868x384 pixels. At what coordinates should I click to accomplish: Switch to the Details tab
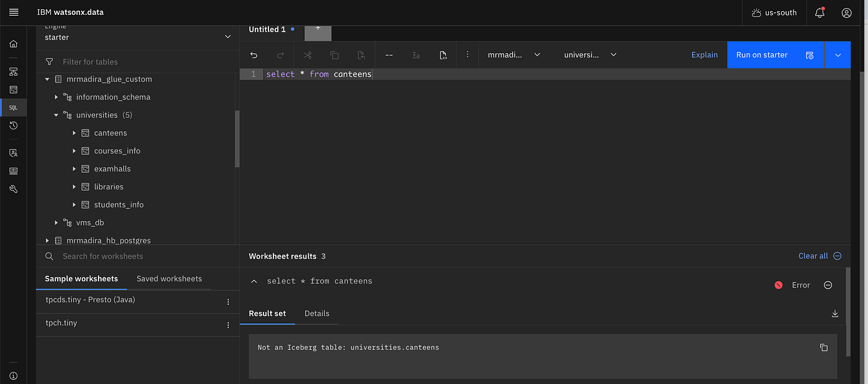[x=317, y=313]
